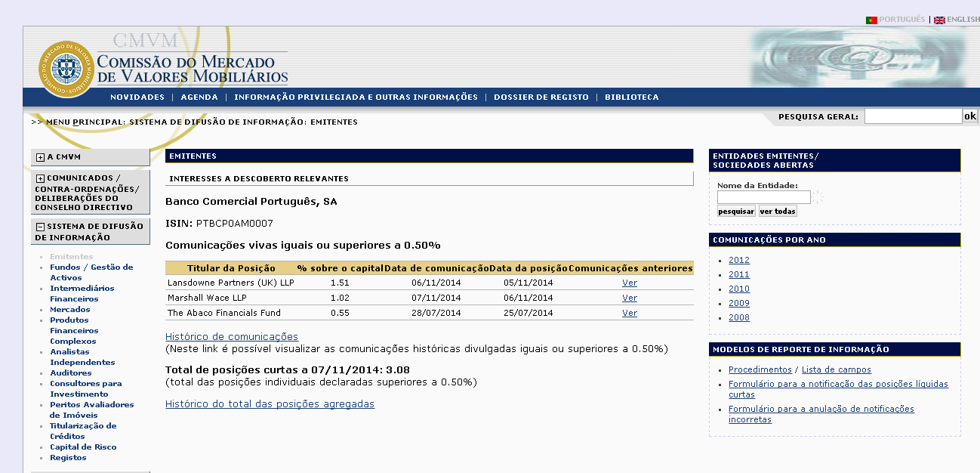Click Banco Comercial Português, SA heading

coord(251,202)
